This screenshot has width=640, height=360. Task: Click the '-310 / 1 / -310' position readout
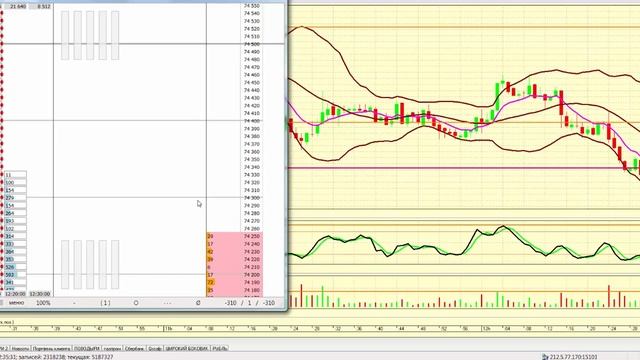[x=249, y=303]
